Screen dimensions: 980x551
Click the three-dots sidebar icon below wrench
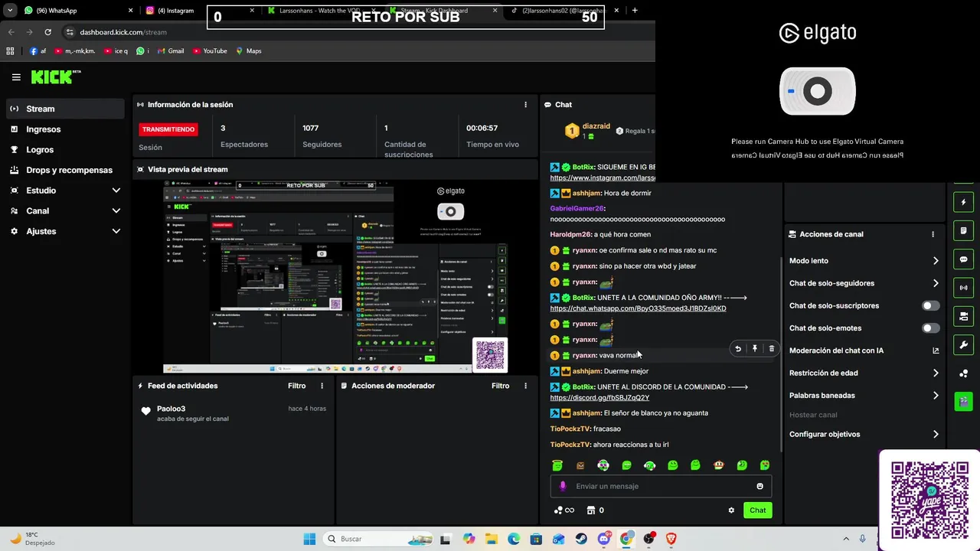pyautogui.click(x=963, y=373)
